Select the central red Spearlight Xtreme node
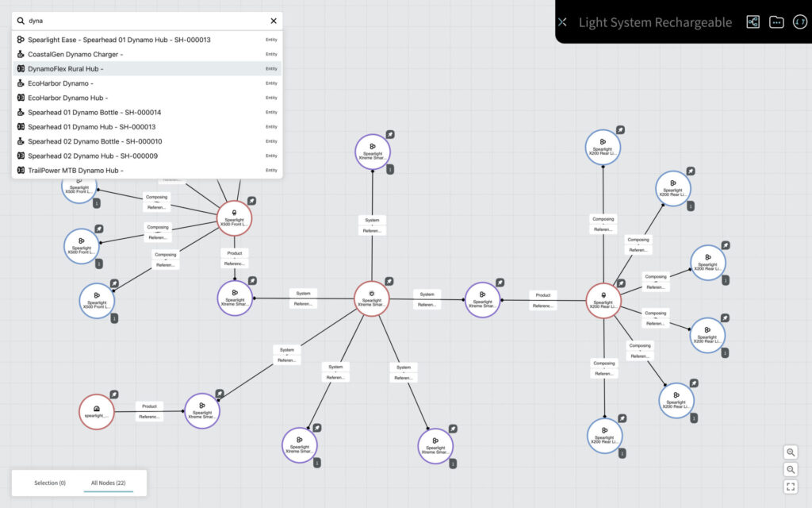This screenshot has width=812, height=508. (371, 298)
